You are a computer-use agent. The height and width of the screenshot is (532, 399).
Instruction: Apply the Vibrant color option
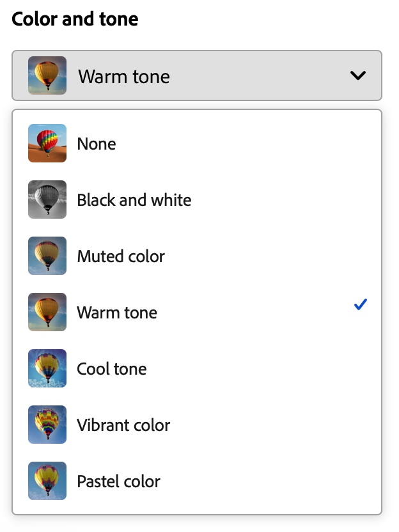123,425
